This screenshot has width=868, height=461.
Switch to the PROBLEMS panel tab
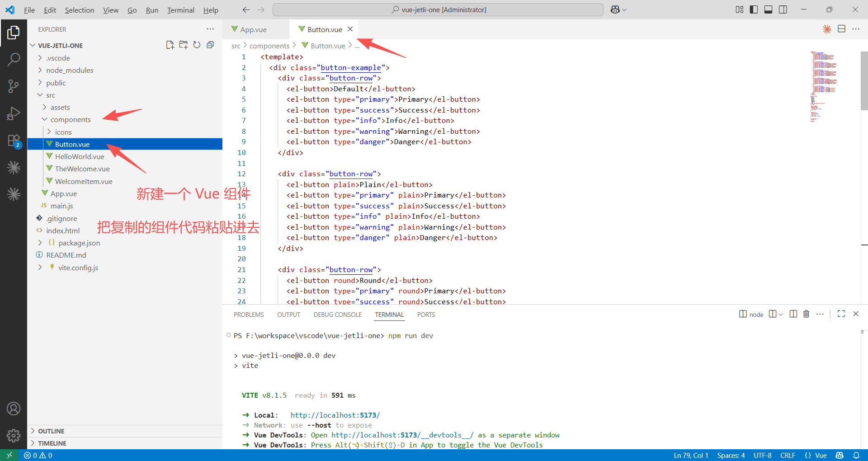tap(249, 315)
